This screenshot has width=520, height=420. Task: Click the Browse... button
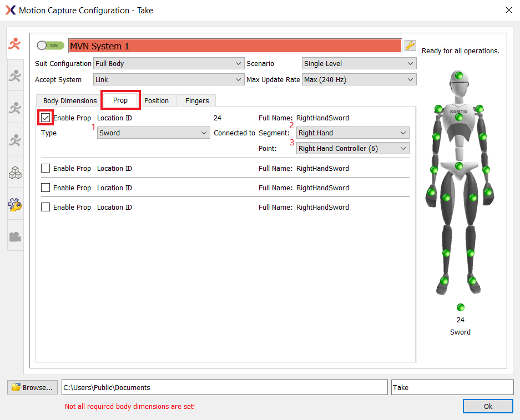coord(32,387)
